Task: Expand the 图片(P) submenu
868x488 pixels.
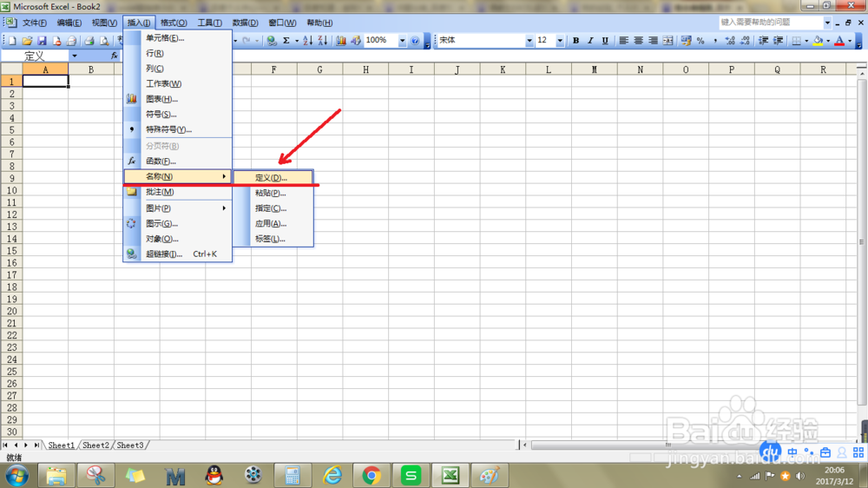Action: click(178, 208)
